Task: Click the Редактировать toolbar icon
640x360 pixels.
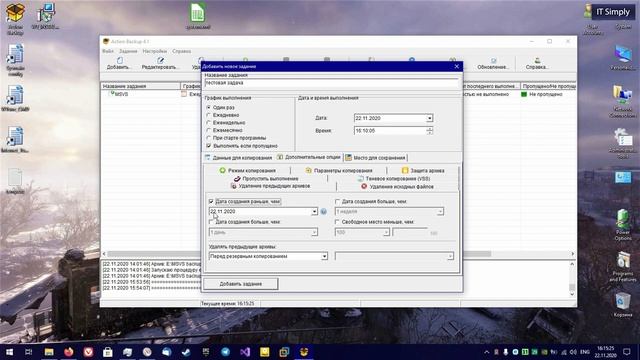Action: click(160, 63)
